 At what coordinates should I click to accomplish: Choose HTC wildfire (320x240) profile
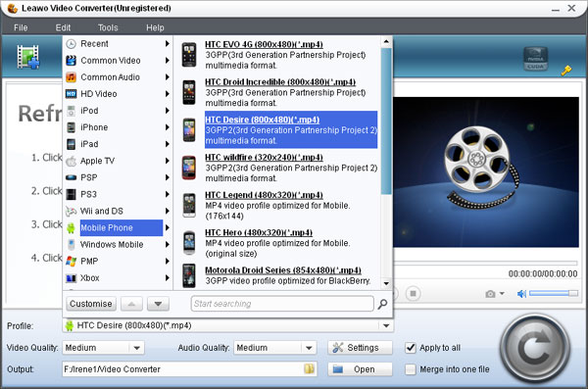pos(264,157)
